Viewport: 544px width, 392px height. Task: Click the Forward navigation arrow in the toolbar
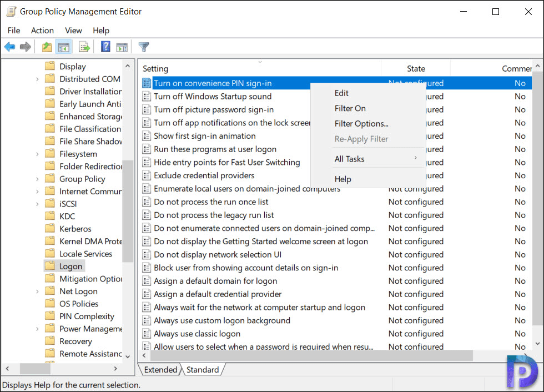click(x=26, y=47)
